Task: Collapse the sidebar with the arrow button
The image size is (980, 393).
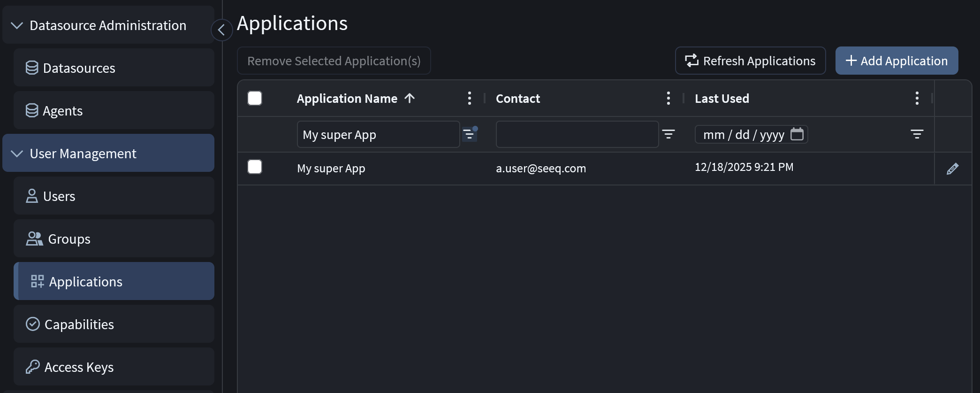Action: point(221,30)
